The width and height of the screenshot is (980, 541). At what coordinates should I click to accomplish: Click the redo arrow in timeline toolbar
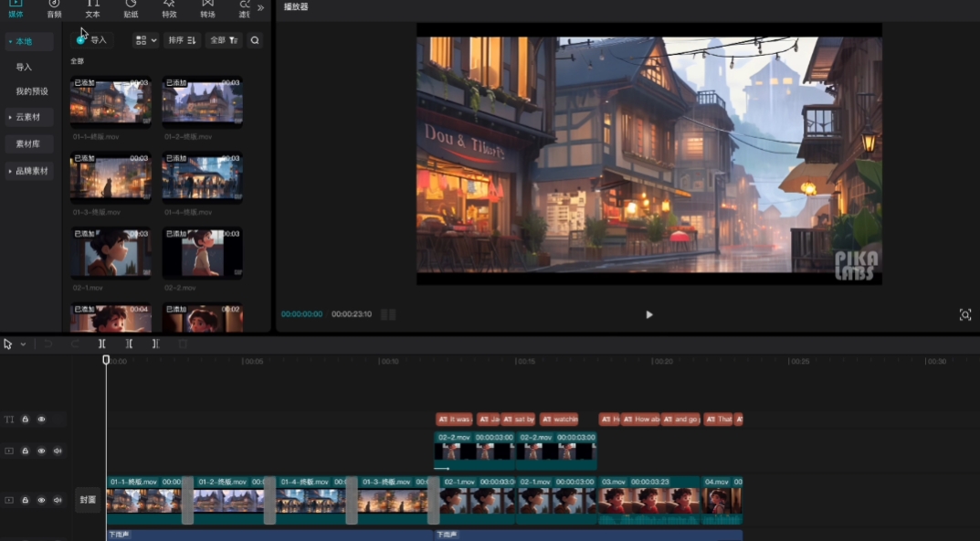(75, 344)
